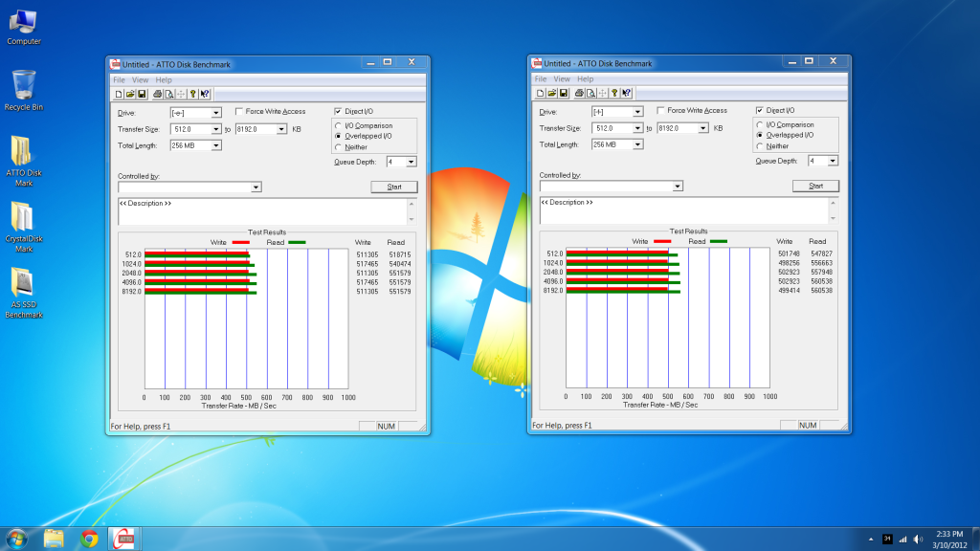Select I/O Comparison radio in left ATTO window
The height and width of the screenshot is (551, 980).
[x=338, y=125]
